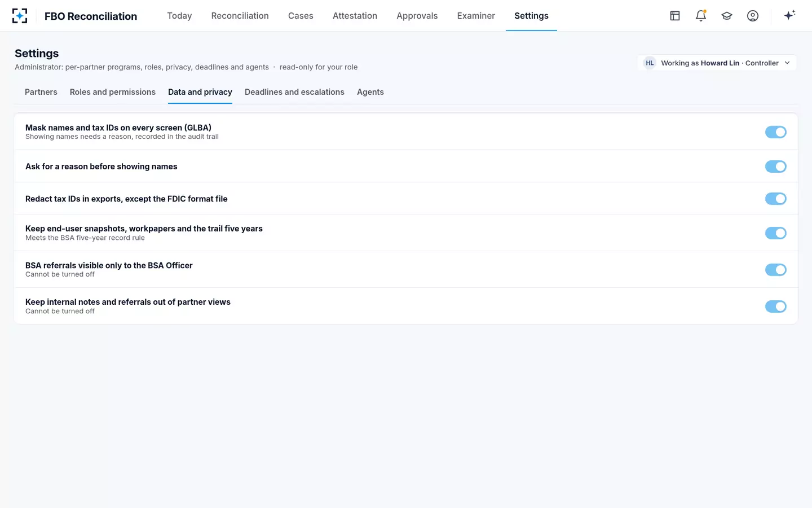
Task: Click the Settings page heading
Action: (37, 53)
